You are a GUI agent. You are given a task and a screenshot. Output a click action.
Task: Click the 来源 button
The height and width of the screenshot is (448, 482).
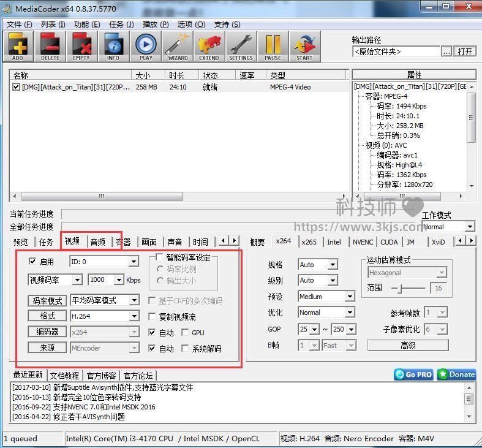47,347
